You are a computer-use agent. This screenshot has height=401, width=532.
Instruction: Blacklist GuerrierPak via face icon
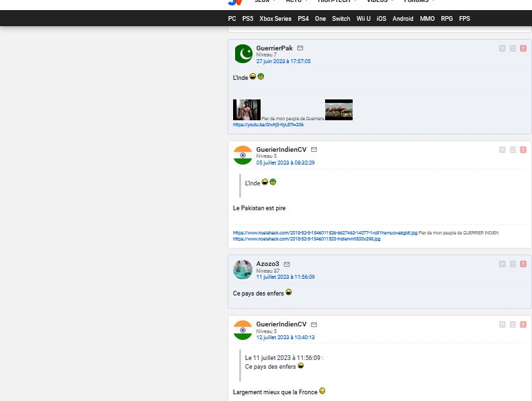[x=513, y=48]
